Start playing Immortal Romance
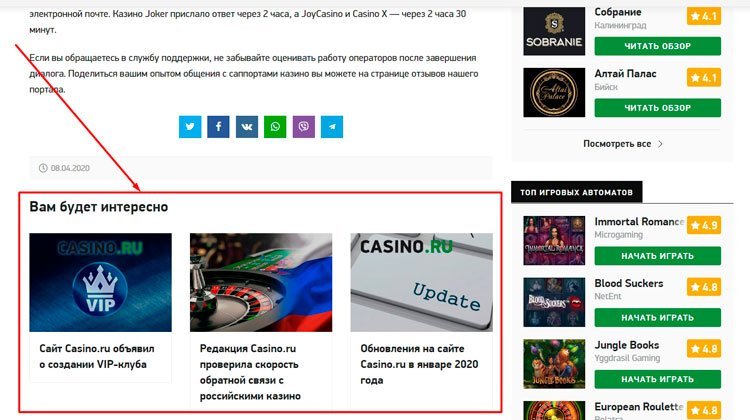Image resolution: width=750 pixels, height=420 pixels. [x=657, y=256]
